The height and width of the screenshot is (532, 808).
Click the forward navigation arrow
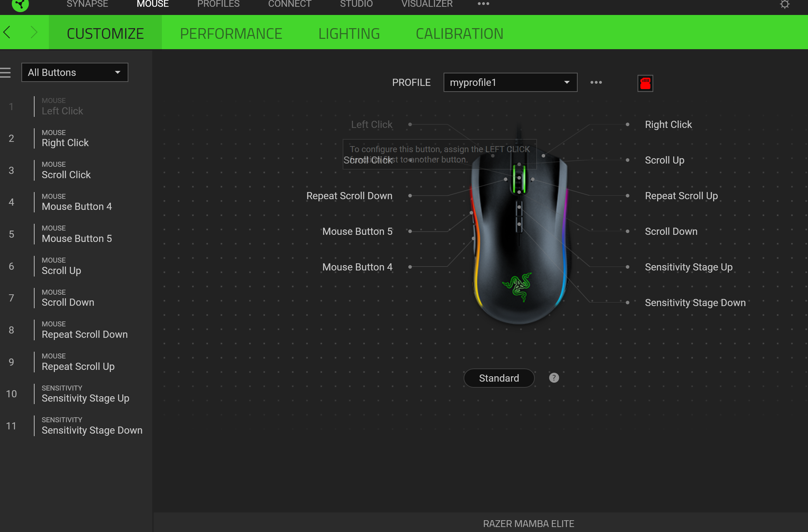[33, 32]
